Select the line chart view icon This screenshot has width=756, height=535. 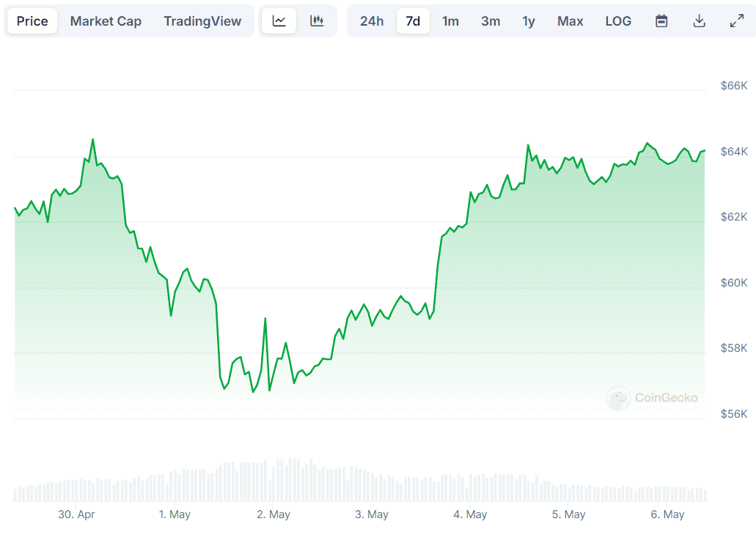(279, 21)
